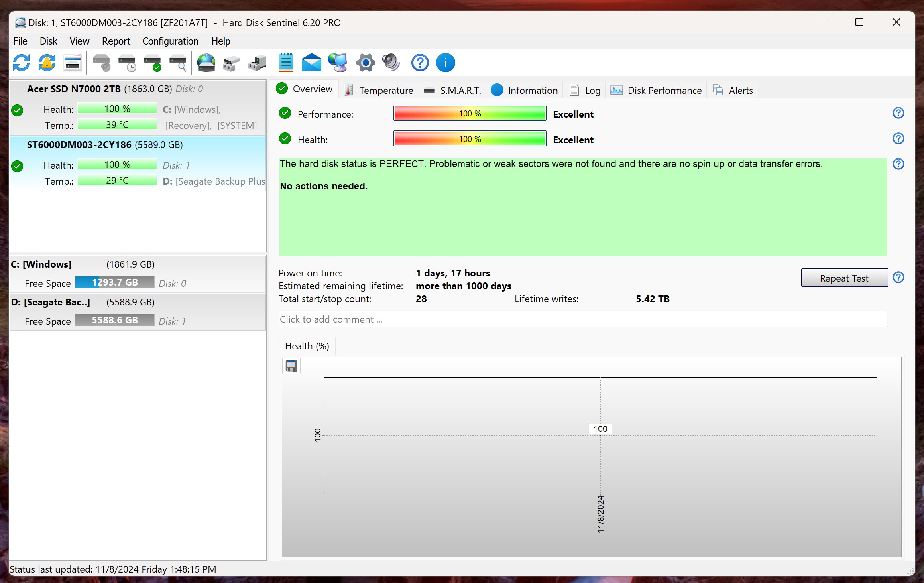This screenshot has height=583, width=924.
Task: Click the Health 100 % gradient bar
Action: click(x=470, y=139)
